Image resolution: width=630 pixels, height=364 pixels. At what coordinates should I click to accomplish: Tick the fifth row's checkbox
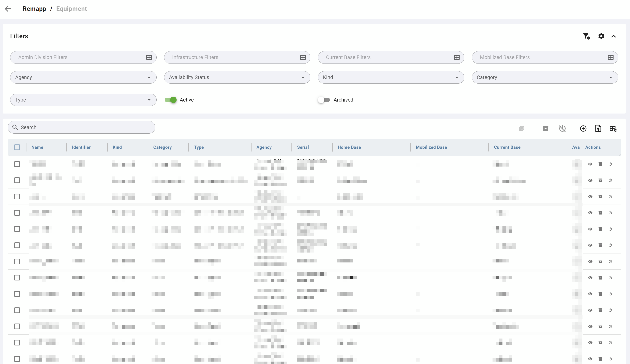coord(17,229)
